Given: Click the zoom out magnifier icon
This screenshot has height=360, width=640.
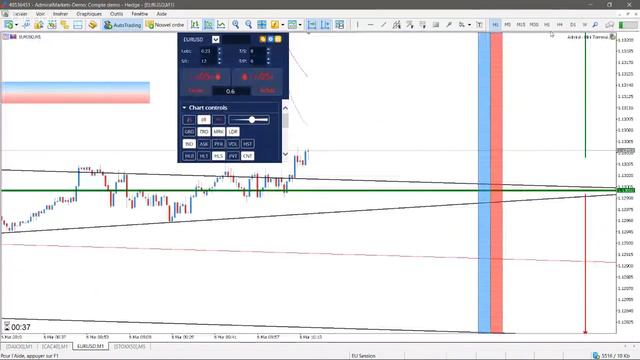Looking at the screenshot, I should point(248,25).
